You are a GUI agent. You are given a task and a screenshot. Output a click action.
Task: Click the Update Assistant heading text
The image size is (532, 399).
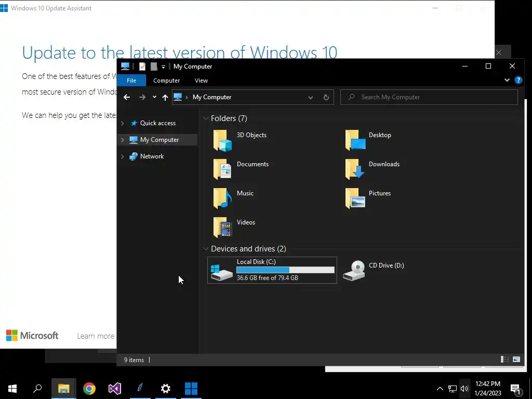pyautogui.click(x=179, y=52)
